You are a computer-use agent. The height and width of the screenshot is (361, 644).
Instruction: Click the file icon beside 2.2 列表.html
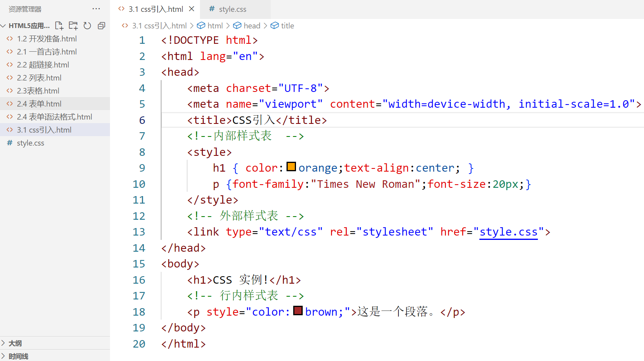click(x=10, y=78)
